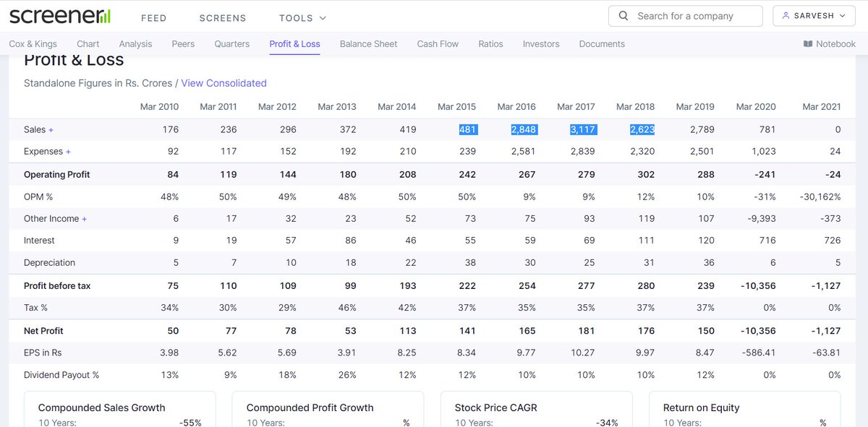
Task: Open the Screener logo home link
Action: point(60,16)
